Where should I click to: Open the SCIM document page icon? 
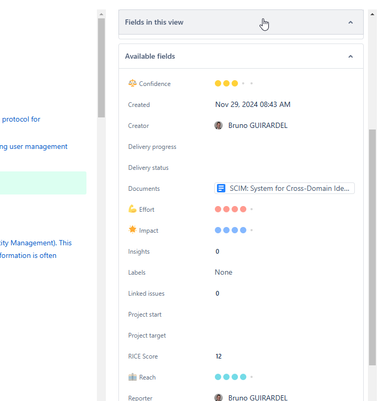tap(221, 188)
